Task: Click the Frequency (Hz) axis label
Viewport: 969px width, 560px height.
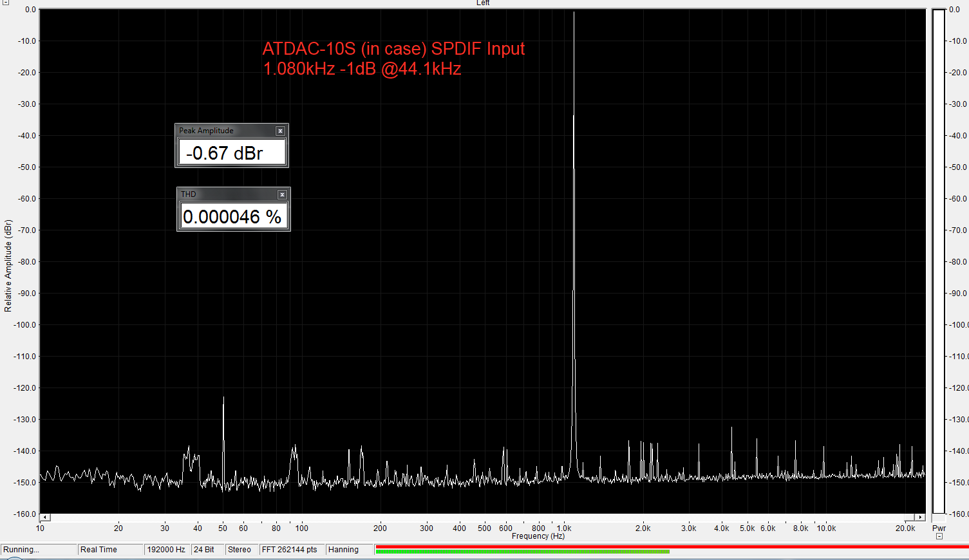Action: tap(538, 536)
